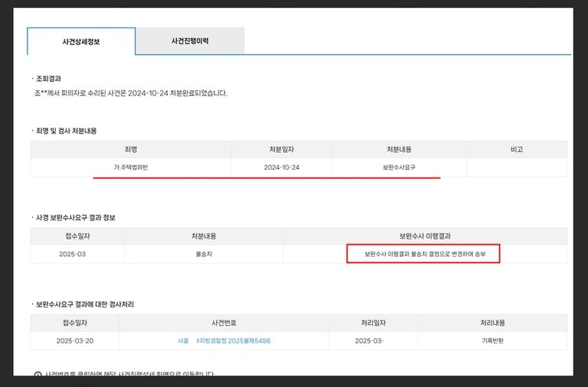Click the 죄명 column header
The height and width of the screenshot is (387, 588).
pos(130,149)
